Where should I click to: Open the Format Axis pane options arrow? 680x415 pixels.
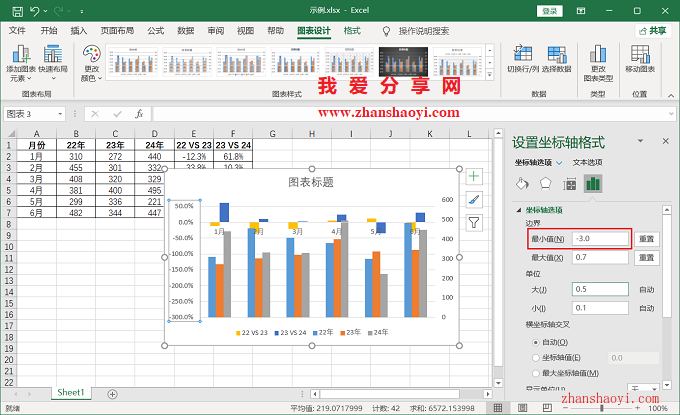click(x=640, y=141)
